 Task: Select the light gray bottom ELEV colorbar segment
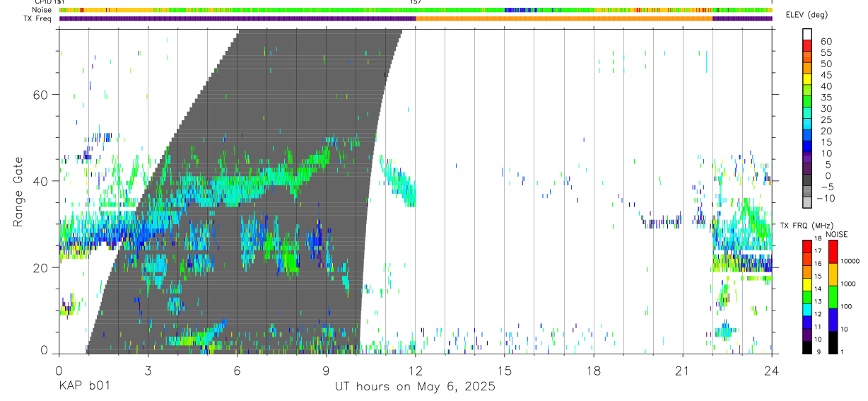(807, 202)
